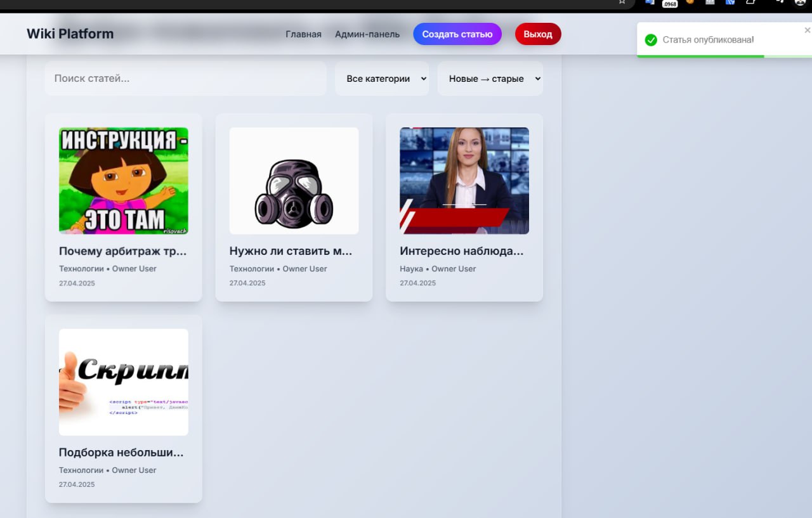Select the news anchor article thumbnail
Screen dimensions: 812x518
click(x=464, y=181)
